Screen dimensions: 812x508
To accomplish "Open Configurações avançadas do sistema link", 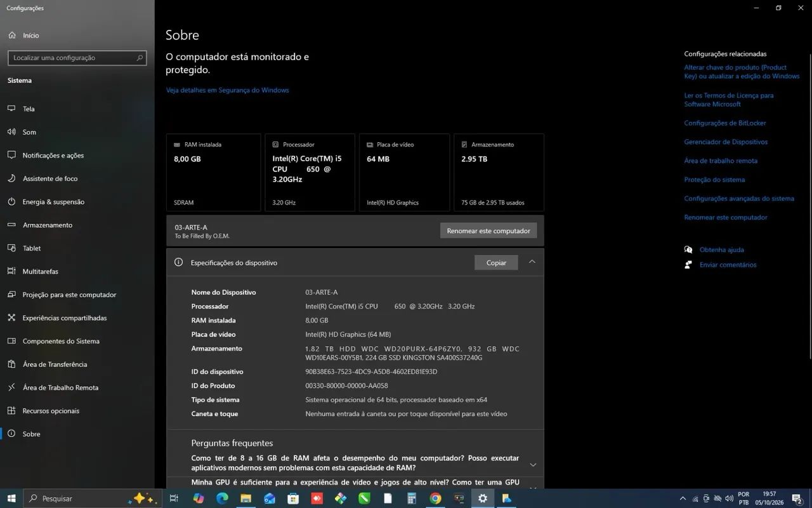I will point(739,198).
